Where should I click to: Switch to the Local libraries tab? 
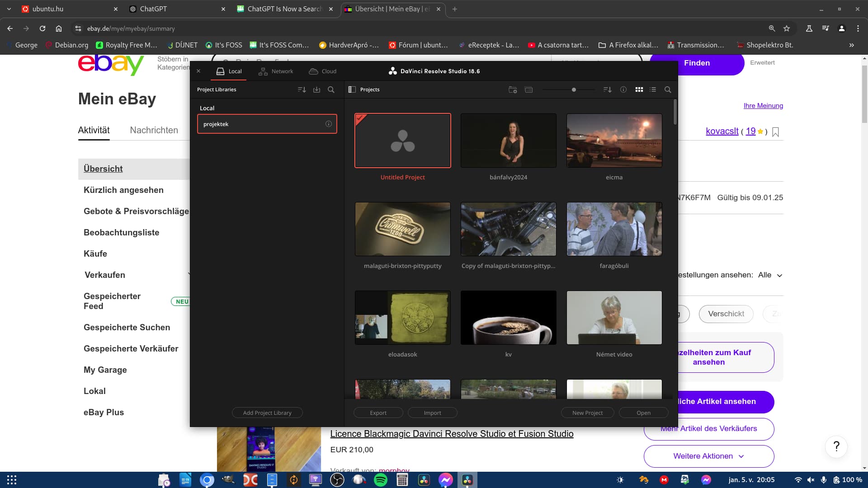coord(229,71)
